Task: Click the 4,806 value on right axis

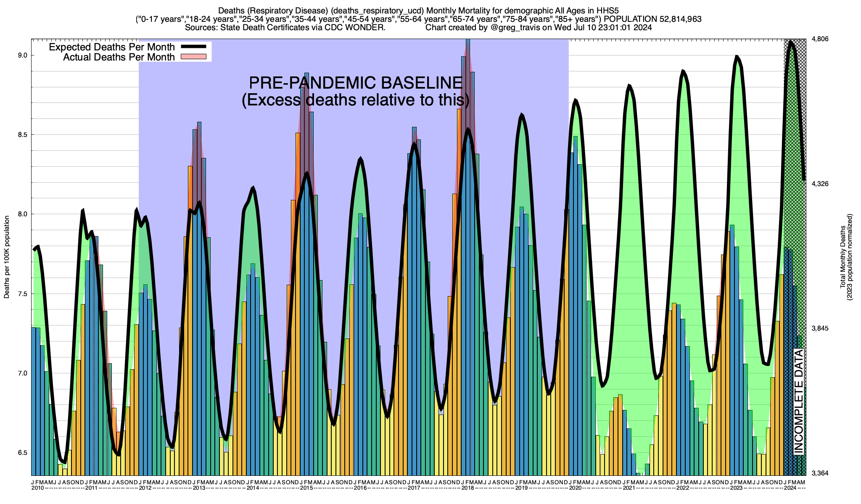Action: point(819,39)
